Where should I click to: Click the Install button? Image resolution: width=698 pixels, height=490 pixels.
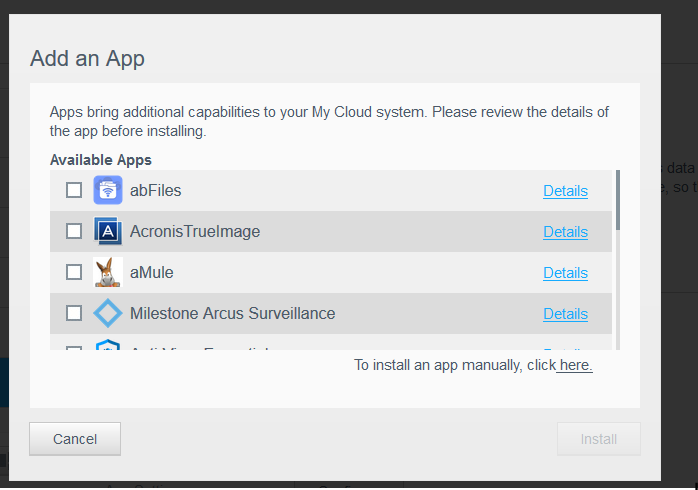598,438
